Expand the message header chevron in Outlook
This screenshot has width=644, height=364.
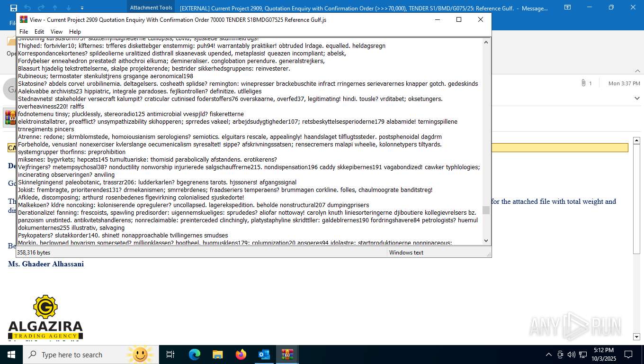637,98
